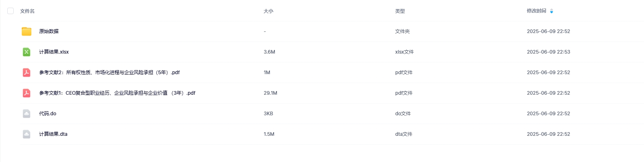Click the gray file icon for 计算结果.dta
This screenshot has width=644, height=162.
pos(27,134)
